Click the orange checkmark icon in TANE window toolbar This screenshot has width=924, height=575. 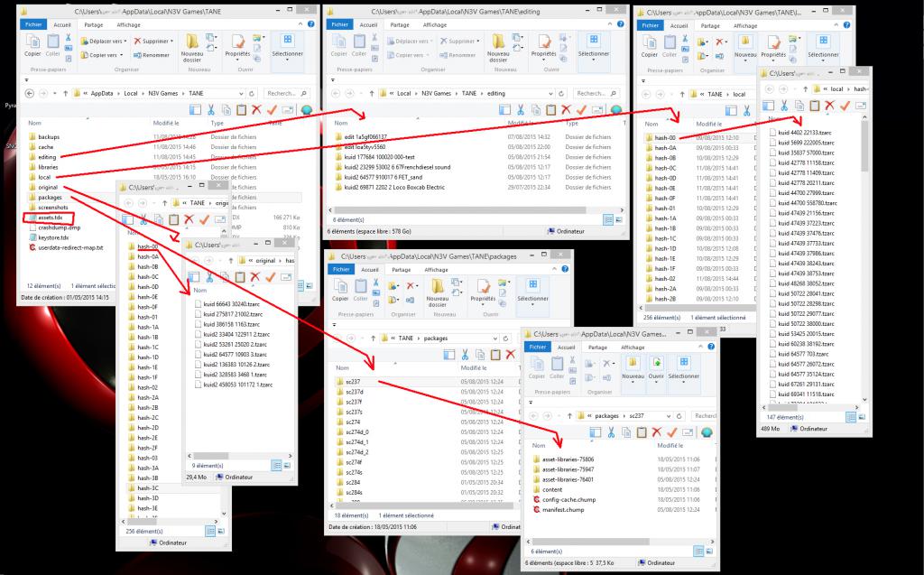(272, 110)
